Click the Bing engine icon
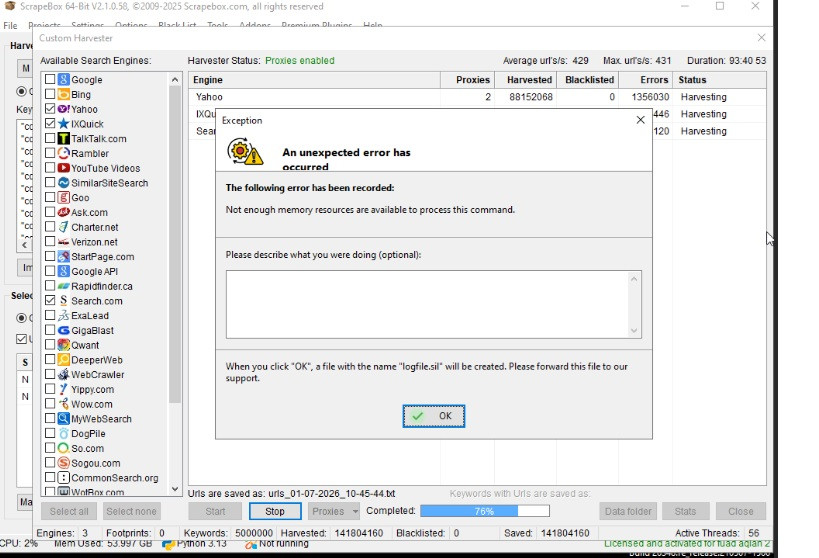The height and width of the screenshot is (558, 819). click(64, 94)
